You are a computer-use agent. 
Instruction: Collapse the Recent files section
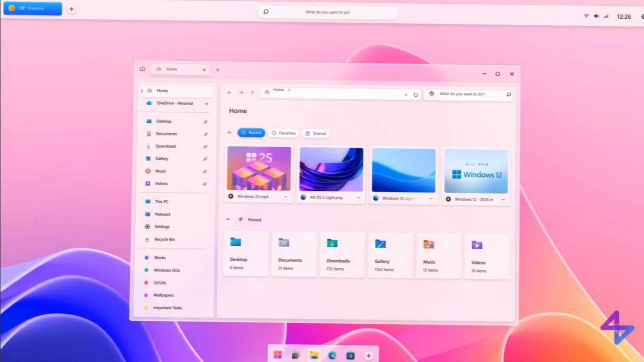pos(229,133)
